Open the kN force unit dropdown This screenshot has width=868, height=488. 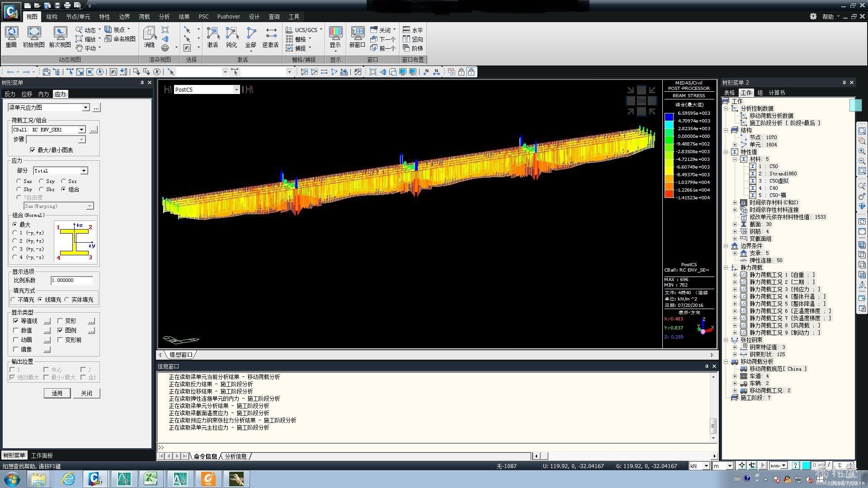coord(706,466)
